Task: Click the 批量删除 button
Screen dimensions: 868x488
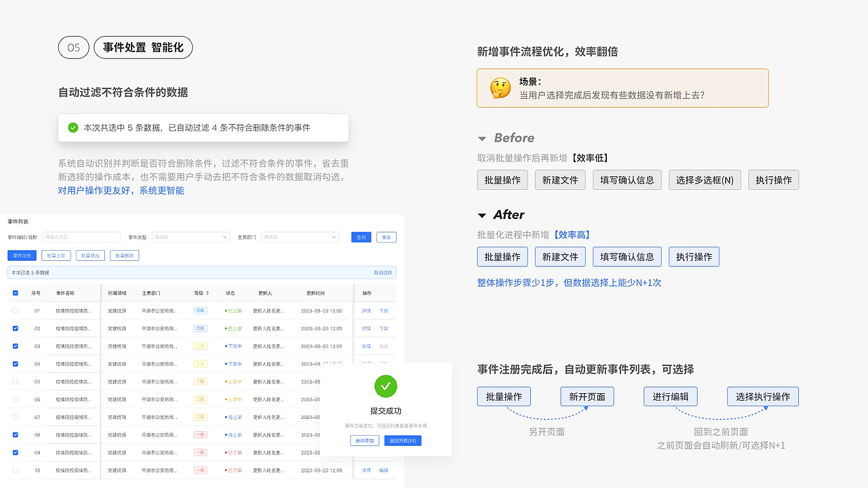Action: (124, 256)
